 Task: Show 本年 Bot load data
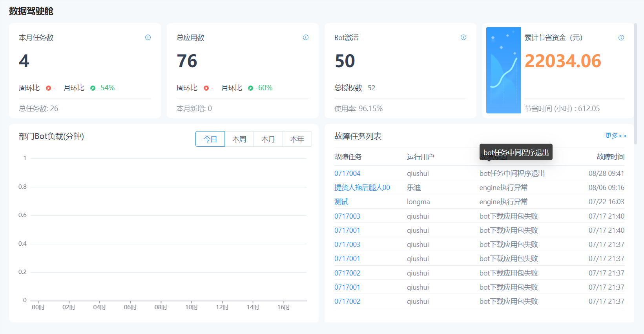[297, 139]
